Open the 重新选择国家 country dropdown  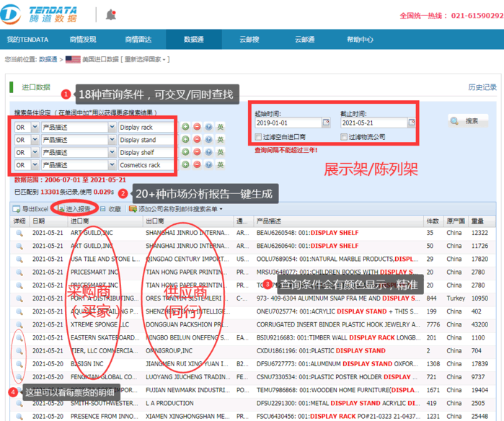point(145,59)
